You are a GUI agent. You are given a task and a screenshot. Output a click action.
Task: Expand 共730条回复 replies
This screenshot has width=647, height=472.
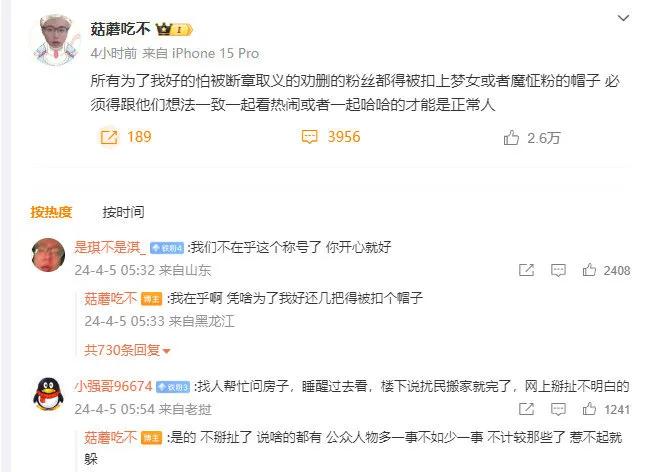[x=127, y=350]
